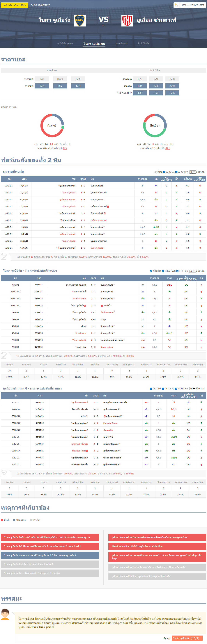
Task: Click the live 1x2 home odds 1.84
Action: coord(140,86)
